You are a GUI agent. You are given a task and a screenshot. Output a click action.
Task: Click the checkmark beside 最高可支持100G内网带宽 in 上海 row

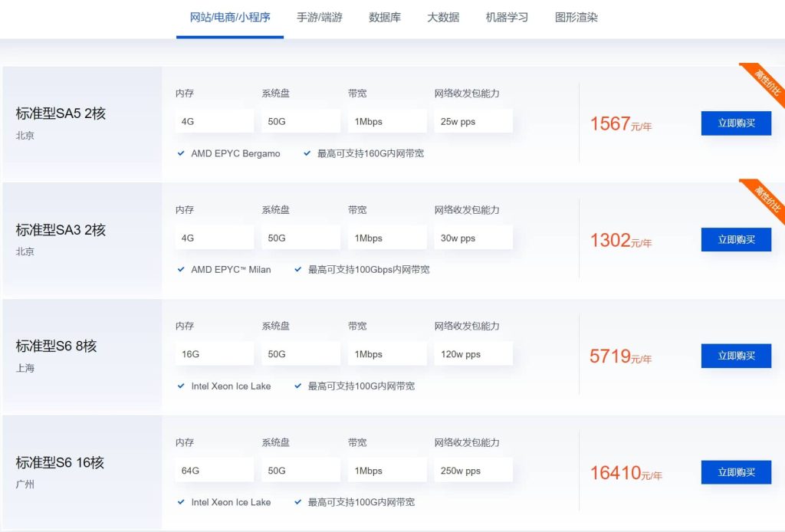(x=297, y=386)
